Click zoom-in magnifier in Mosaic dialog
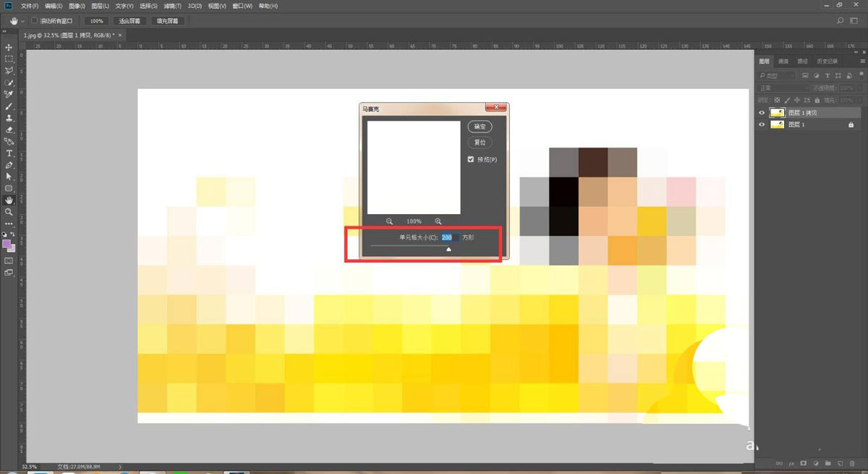This screenshot has width=868, height=474. click(x=438, y=221)
